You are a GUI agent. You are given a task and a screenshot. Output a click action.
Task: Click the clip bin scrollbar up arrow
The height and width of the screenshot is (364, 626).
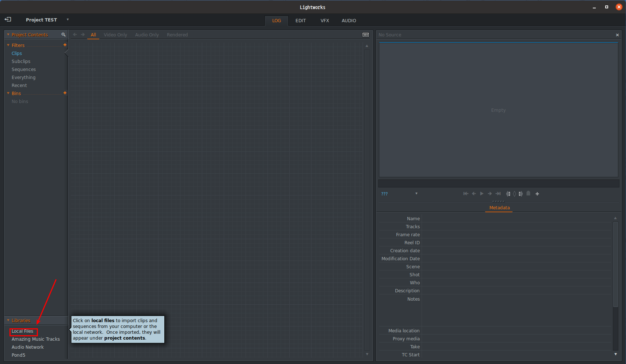pos(367,46)
